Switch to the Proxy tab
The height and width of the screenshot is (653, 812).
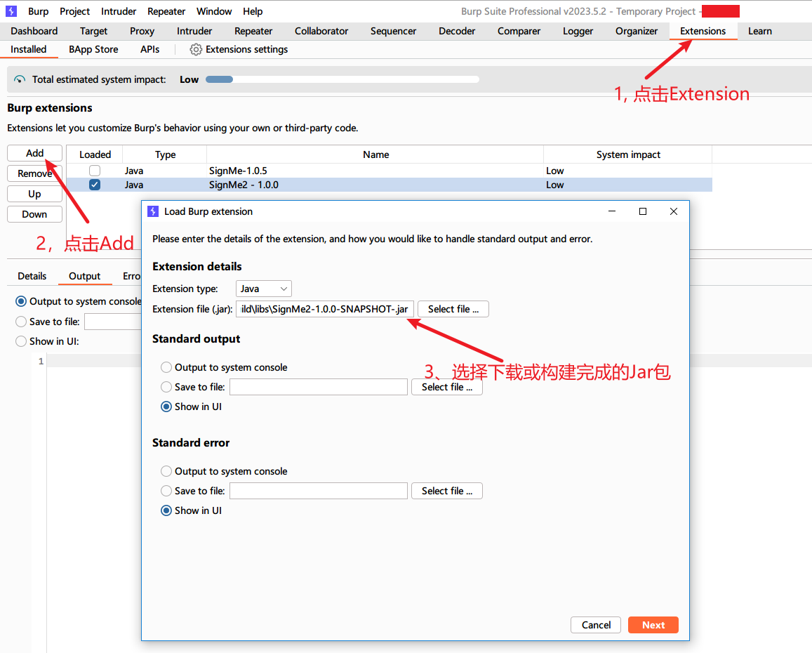pos(142,31)
